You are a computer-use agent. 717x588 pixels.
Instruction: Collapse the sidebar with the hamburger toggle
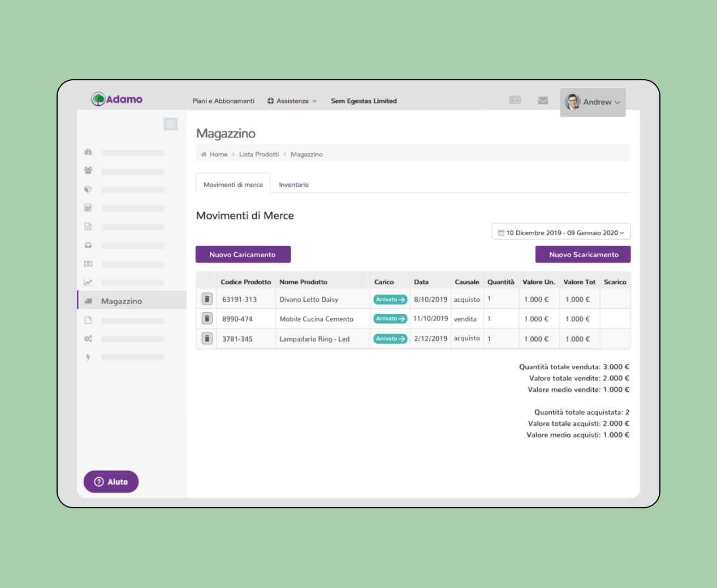click(x=171, y=124)
